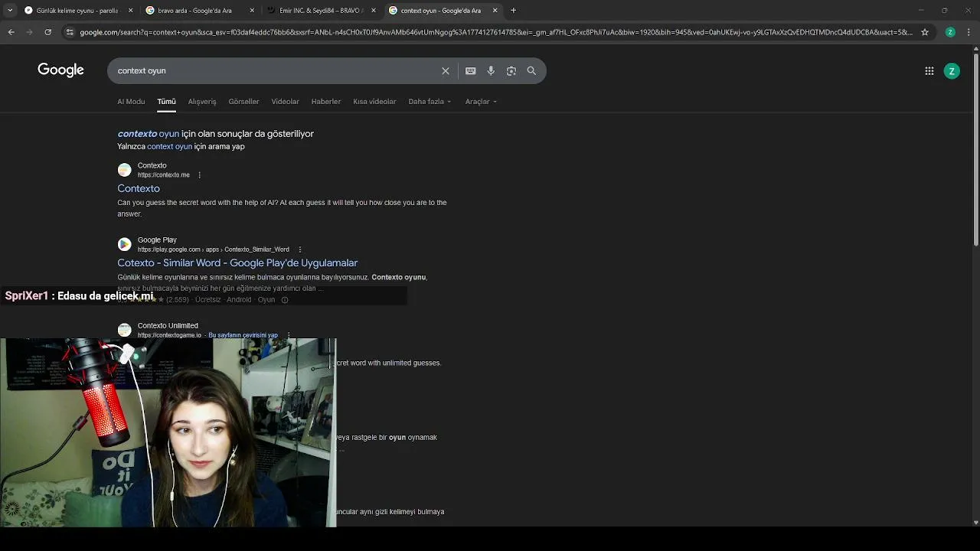This screenshot has height=551, width=980.
Task: Click the Google logo
Action: coord(60,70)
